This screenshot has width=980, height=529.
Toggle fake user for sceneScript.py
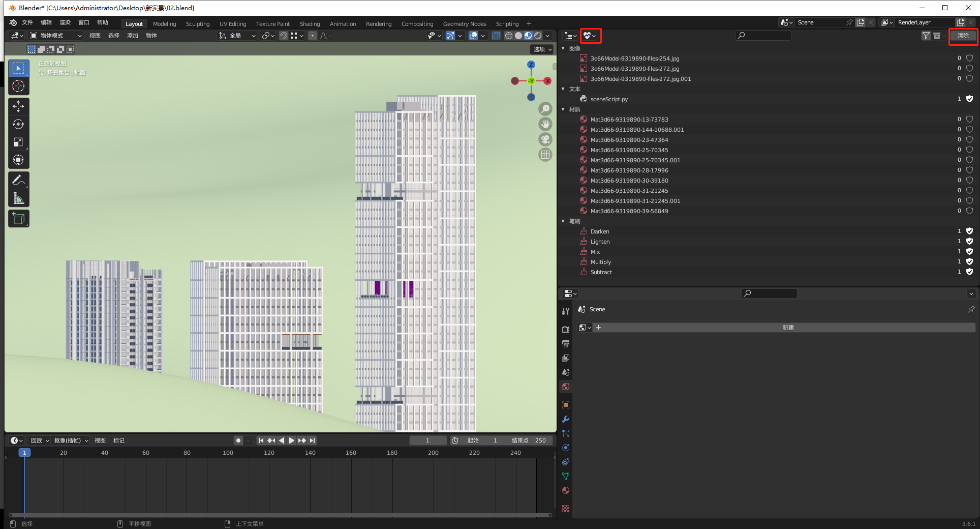969,99
